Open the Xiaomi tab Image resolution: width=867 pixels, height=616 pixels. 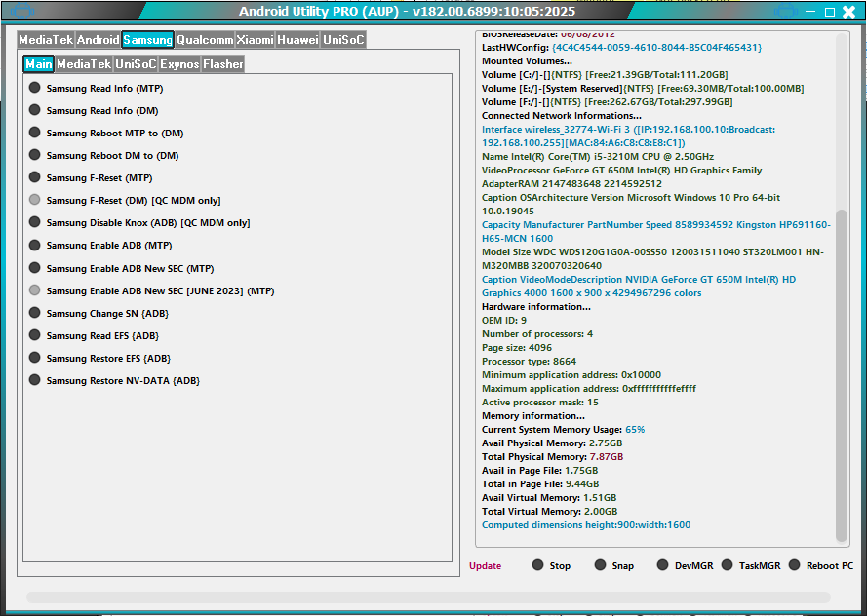tap(255, 40)
